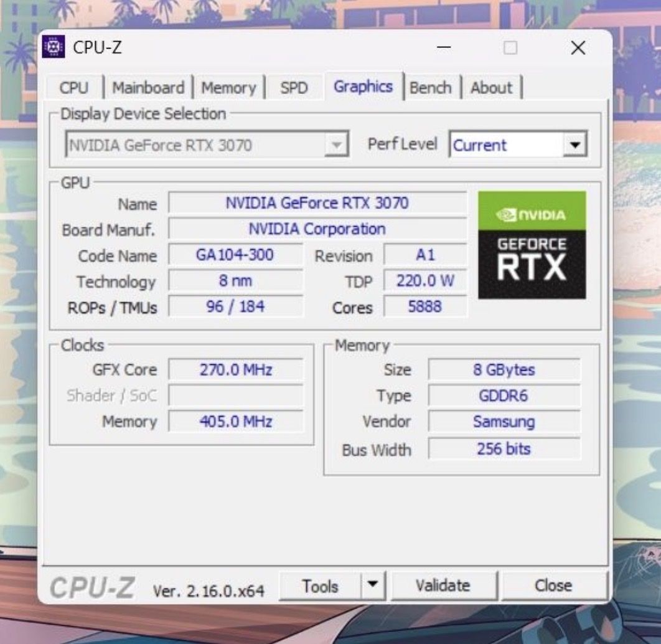Open the Tools dropdown arrow
Screen dimensions: 661x644
pos(373,585)
